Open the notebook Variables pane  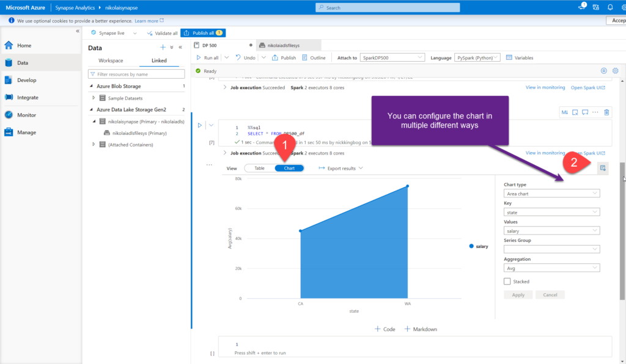point(520,58)
